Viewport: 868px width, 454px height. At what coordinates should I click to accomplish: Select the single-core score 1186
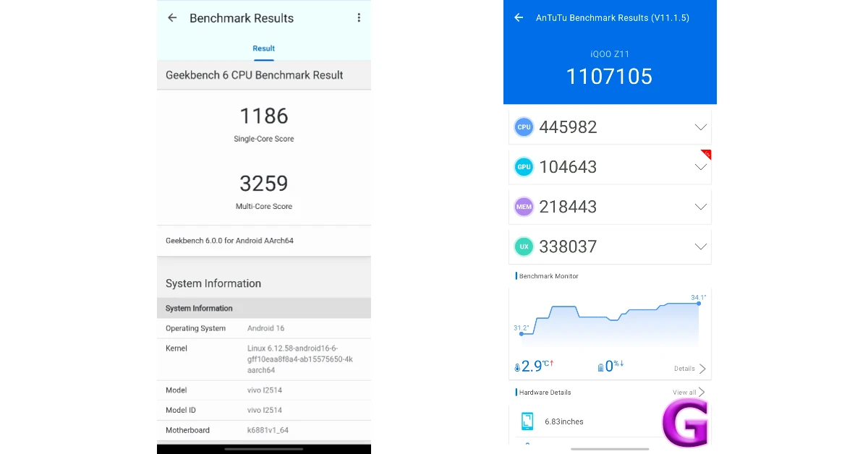[264, 116]
